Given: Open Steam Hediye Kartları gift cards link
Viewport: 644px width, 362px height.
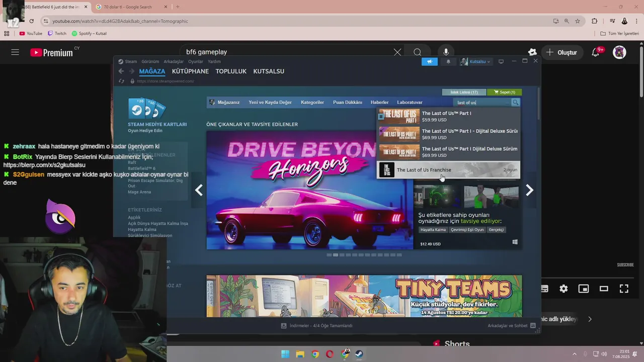Looking at the screenshot, I should point(157,124).
